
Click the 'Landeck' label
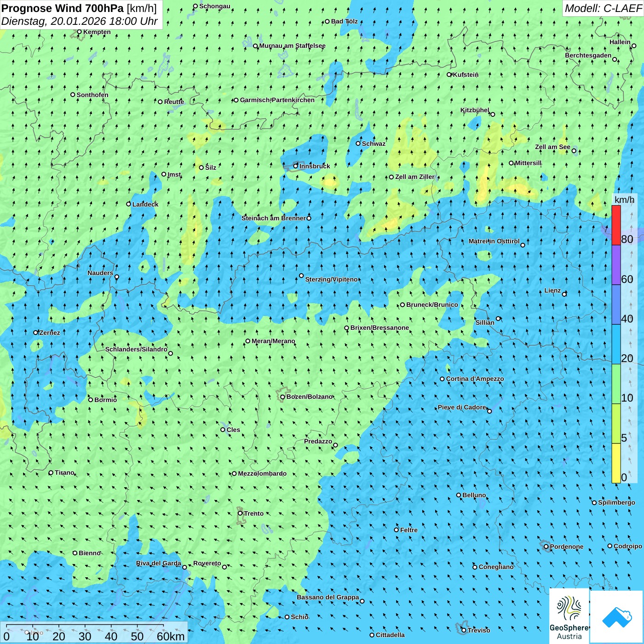145,204
